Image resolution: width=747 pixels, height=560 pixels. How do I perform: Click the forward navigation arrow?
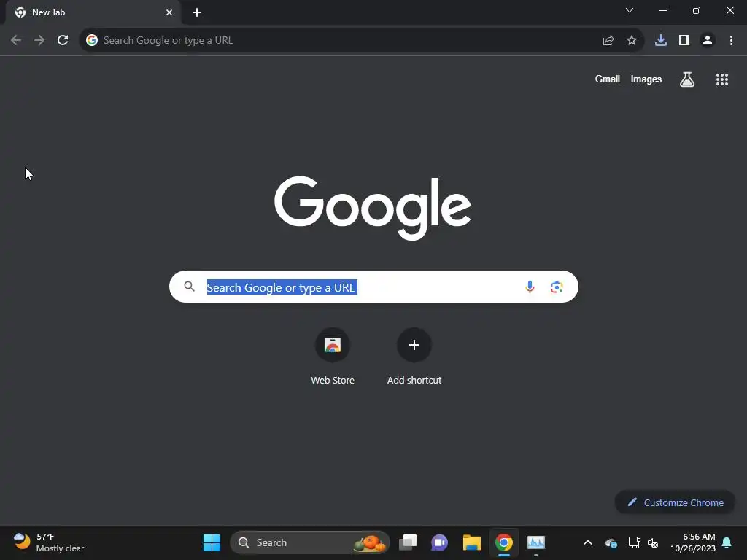tap(39, 41)
